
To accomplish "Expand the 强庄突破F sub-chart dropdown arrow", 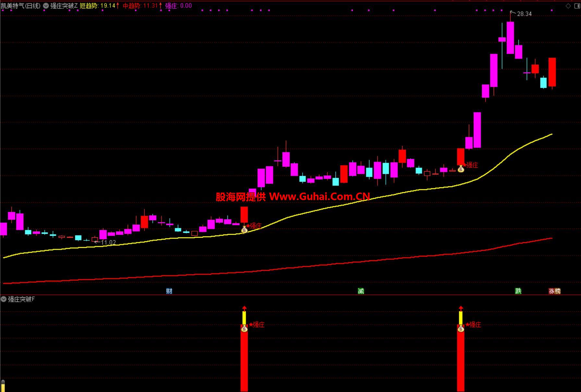I will pyautogui.click(x=4, y=299).
